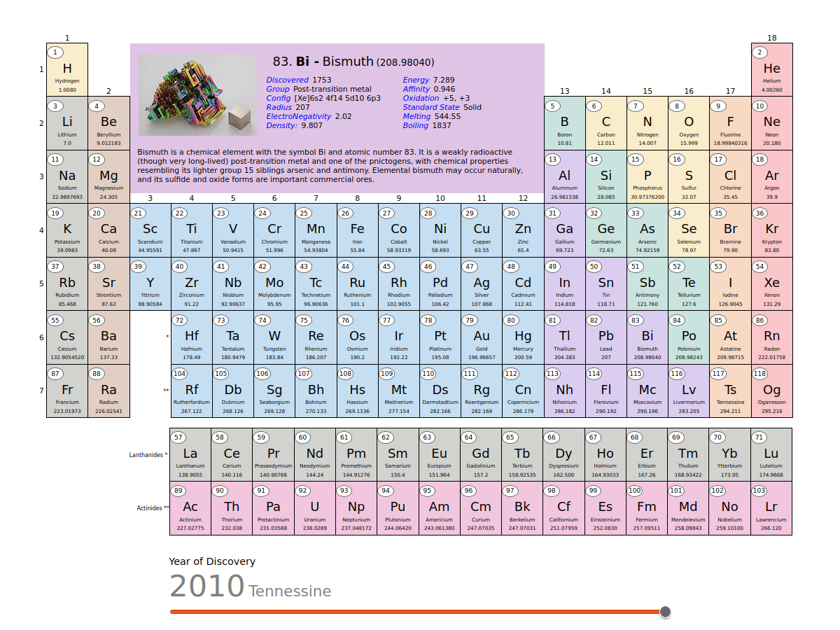Click the Hydrogen element tile

67,70
